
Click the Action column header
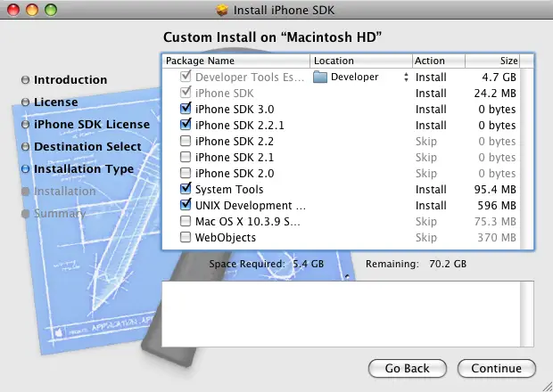point(437,61)
